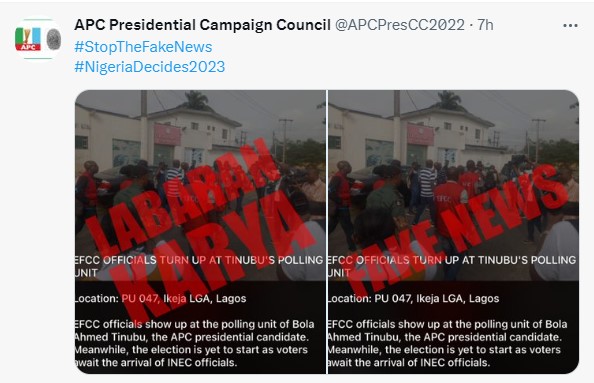Screen dimensions: 594x383
Task: Click the APC flag logo in avatar
Action: [28, 39]
